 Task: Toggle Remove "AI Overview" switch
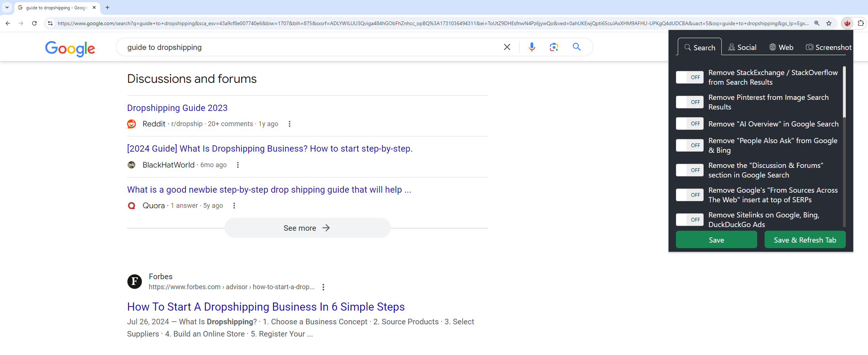tap(690, 124)
